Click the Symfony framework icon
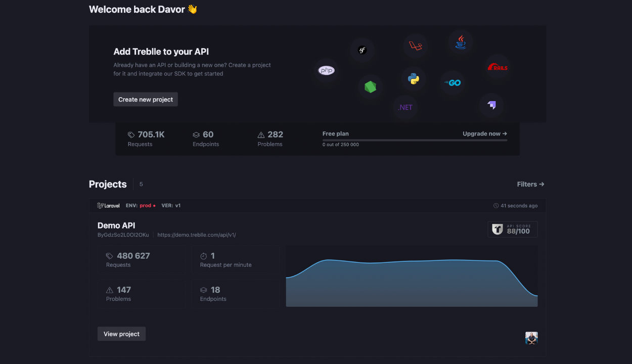The width and height of the screenshot is (632, 364). pos(362,50)
